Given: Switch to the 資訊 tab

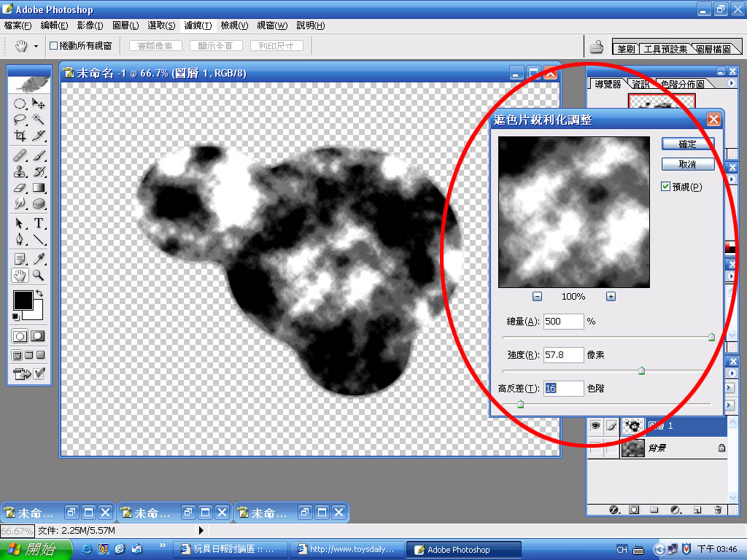Looking at the screenshot, I should (x=640, y=84).
